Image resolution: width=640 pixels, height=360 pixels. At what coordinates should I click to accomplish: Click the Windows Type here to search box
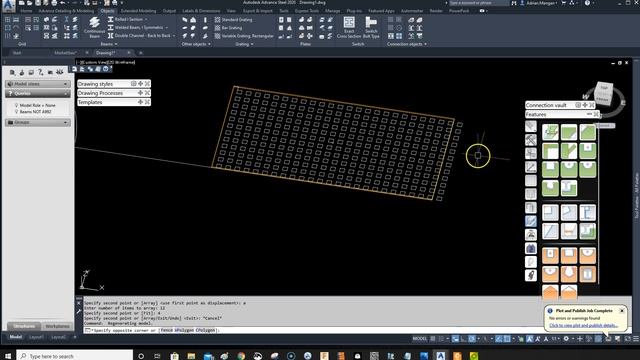point(75,356)
